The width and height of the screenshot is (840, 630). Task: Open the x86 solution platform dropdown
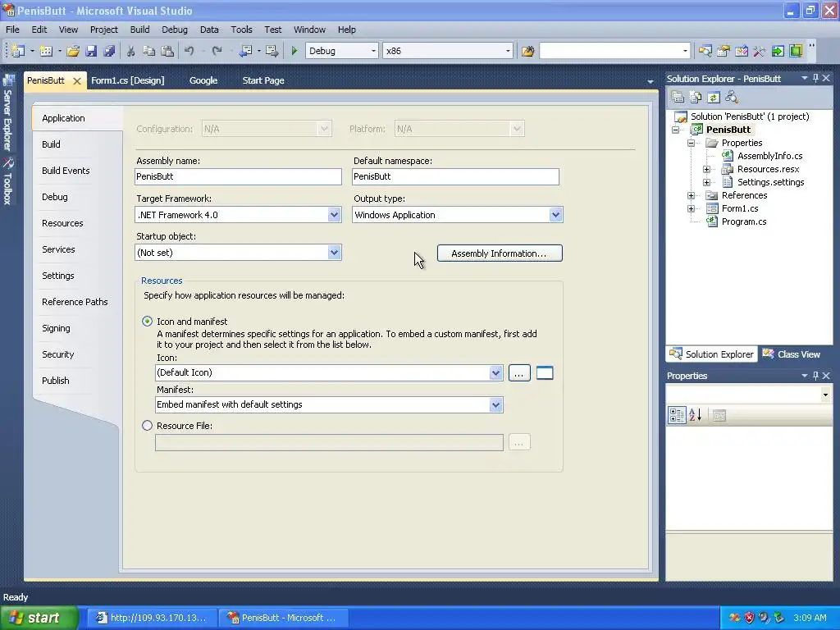pyautogui.click(x=507, y=51)
